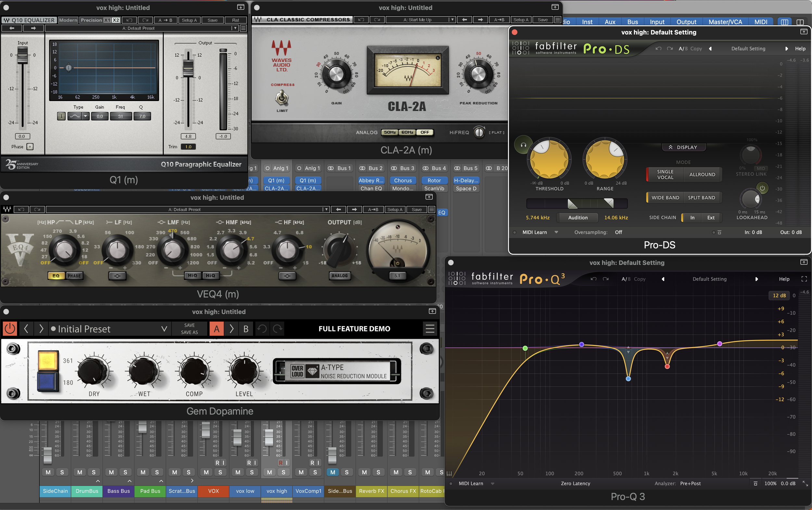Select 50Hz analog mode in CLA-2A
Screen dimensions: 812x510
[389, 132]
